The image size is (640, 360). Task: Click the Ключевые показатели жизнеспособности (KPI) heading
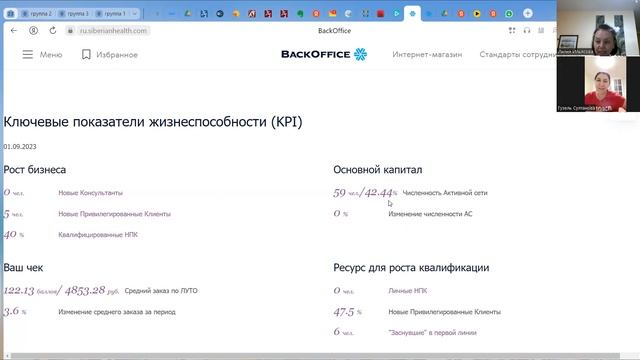click(153, 122)
